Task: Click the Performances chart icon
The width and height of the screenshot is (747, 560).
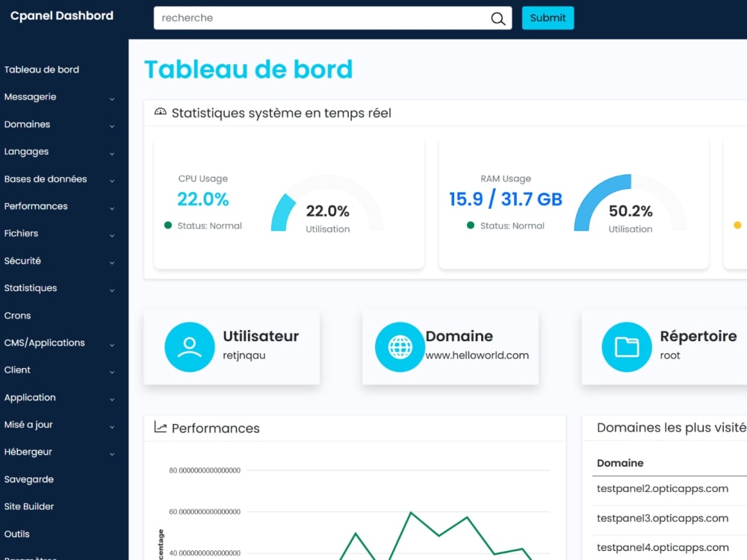Action: click(x=161, y=427)
